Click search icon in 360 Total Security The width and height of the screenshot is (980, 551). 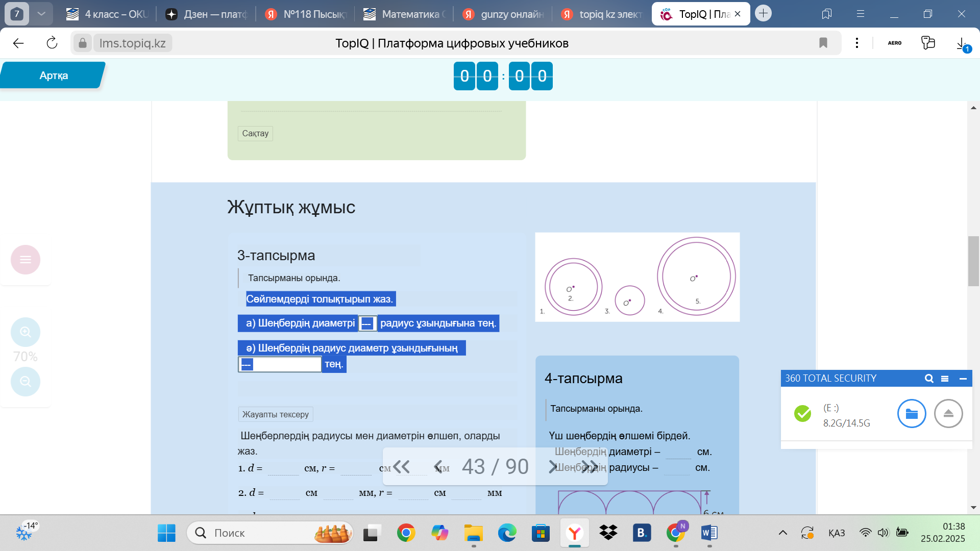tap(929, 378)
